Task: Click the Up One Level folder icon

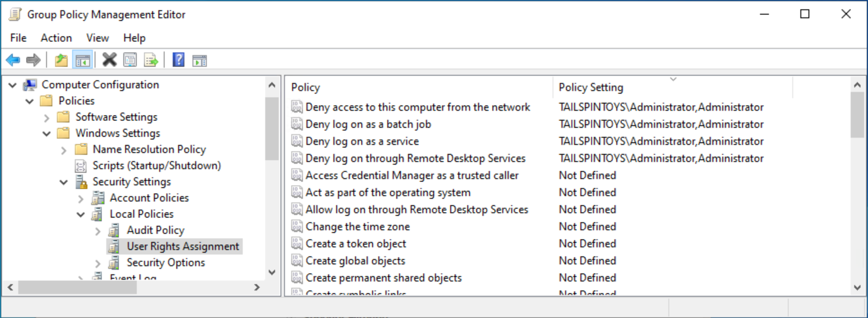Action: pyautogui.click(x=61, y=60)
